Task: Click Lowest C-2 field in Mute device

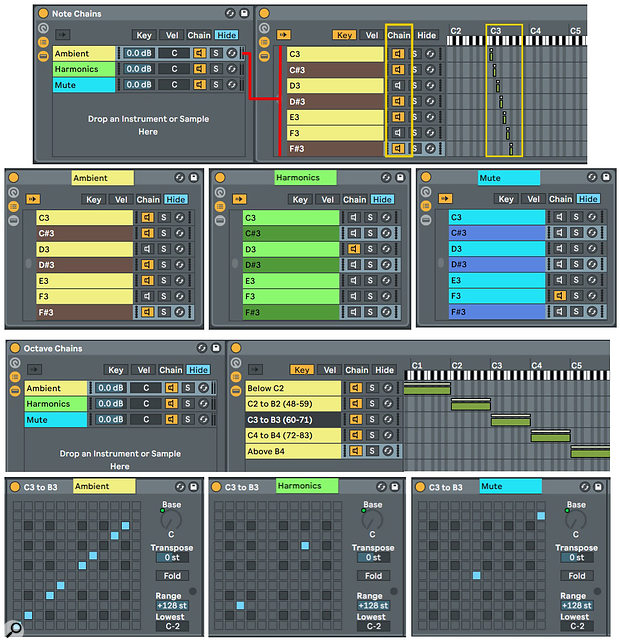Action: point(577,626)
